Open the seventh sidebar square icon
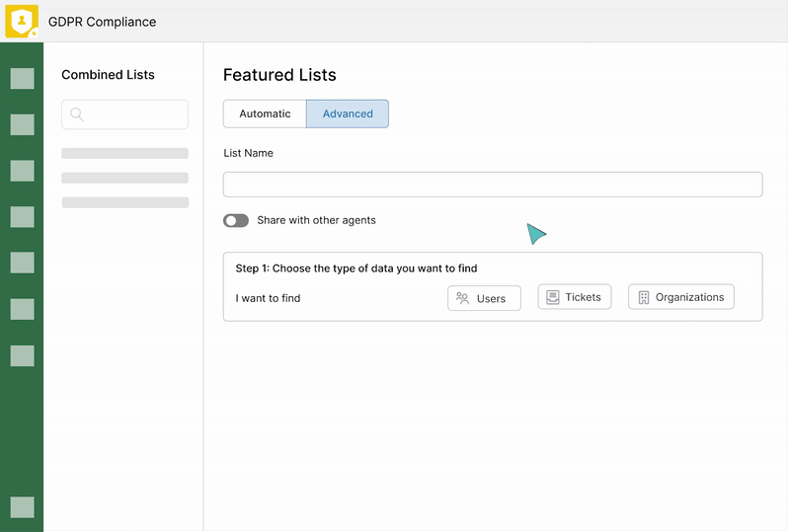Image resolution: width=789 pixels, height=532 pixels. [x=22, y=355]
